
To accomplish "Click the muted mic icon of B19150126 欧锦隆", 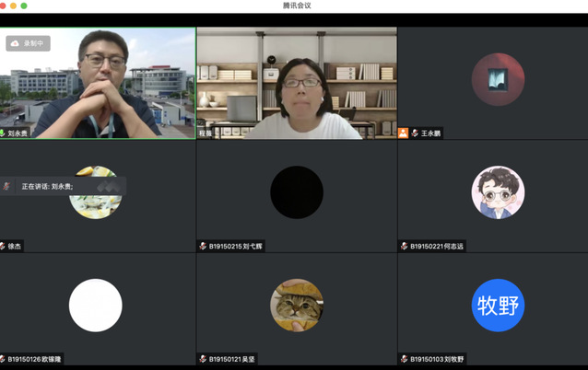I will click(4, 358).
